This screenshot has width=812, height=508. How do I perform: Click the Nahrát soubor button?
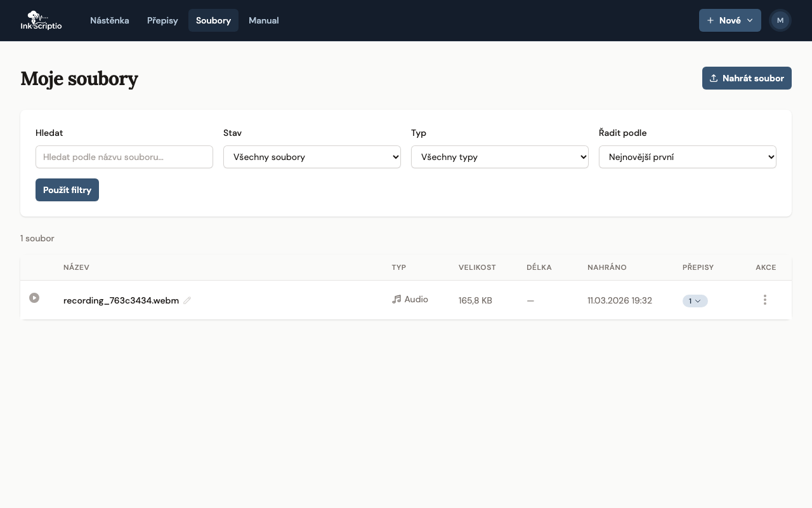pyautogui.click(x=747, y=78)
